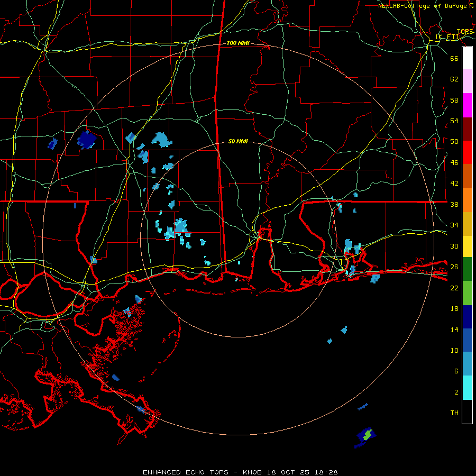476x476 pixels.
Task: Click the large navy echo in the northwest
Action: 87,140
